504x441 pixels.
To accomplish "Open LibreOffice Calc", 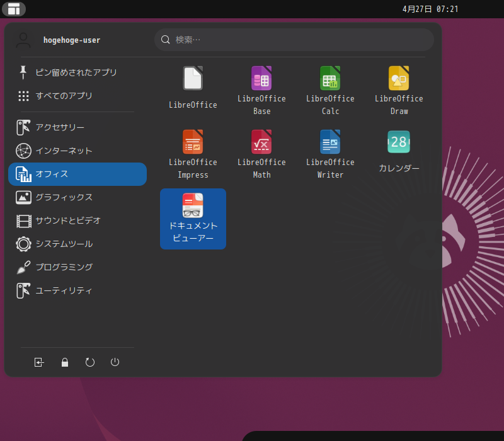I will (330, 85).
